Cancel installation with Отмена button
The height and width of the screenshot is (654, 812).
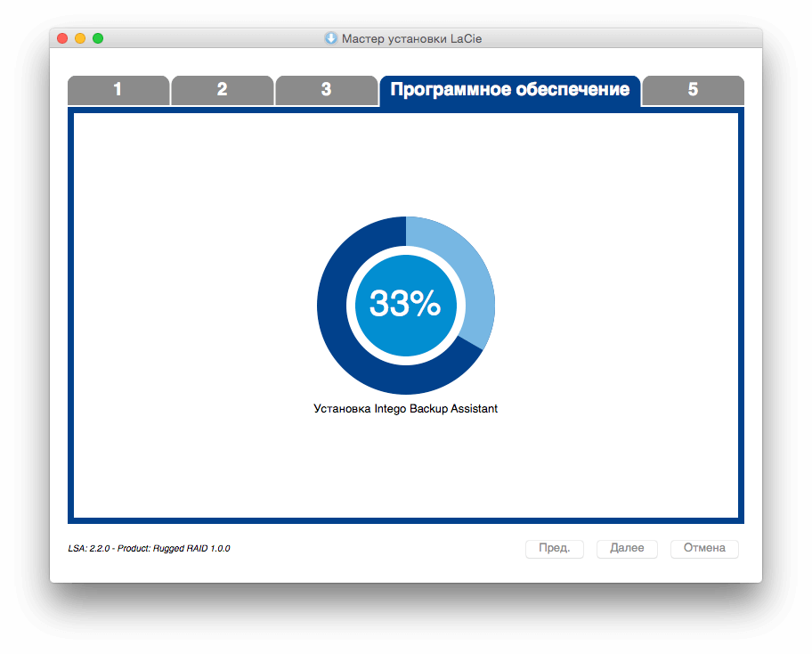pos(704,548)
